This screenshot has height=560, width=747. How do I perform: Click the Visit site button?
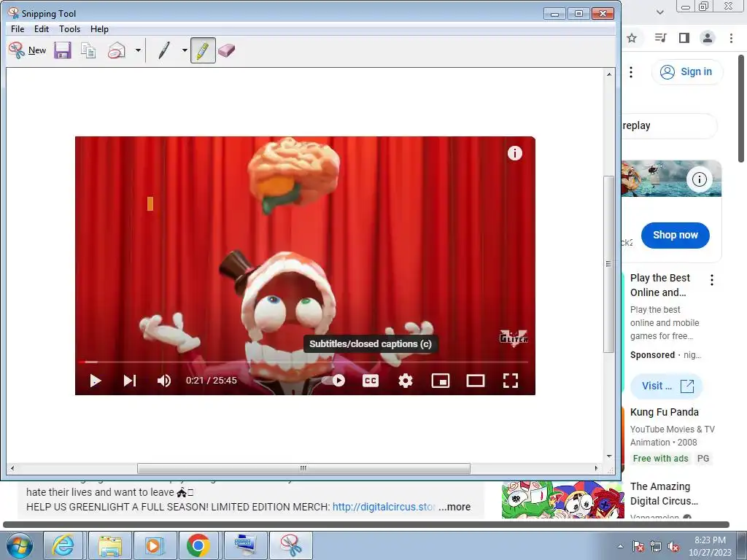click(x=667, y=386)
